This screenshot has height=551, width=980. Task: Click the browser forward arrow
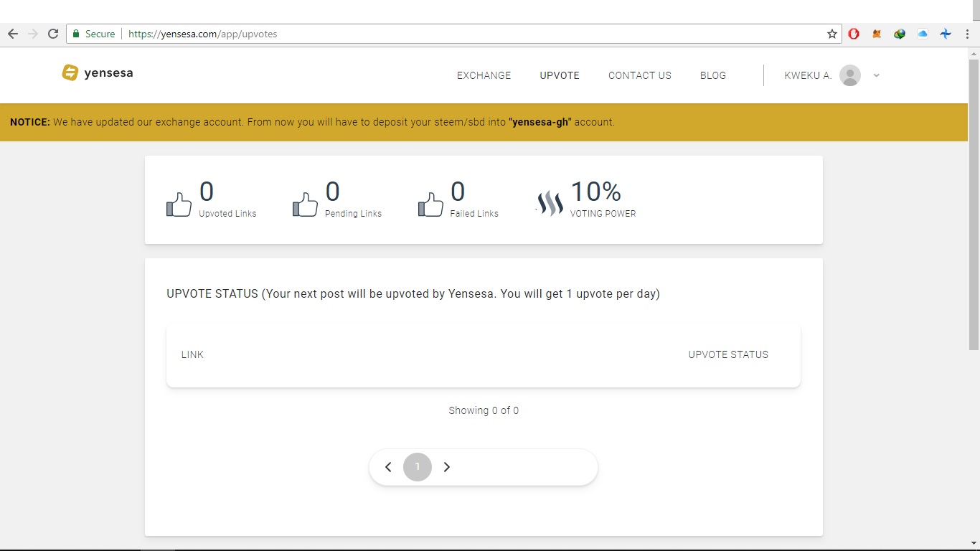tap(32, 34)
